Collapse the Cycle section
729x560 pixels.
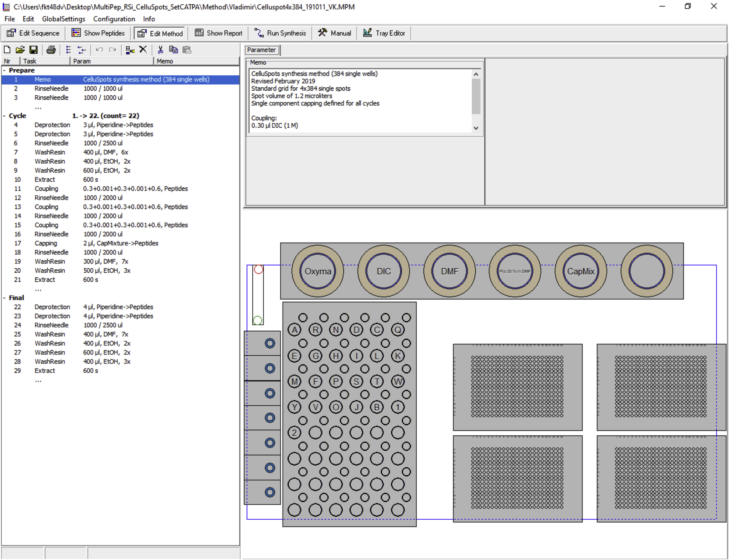4,116
